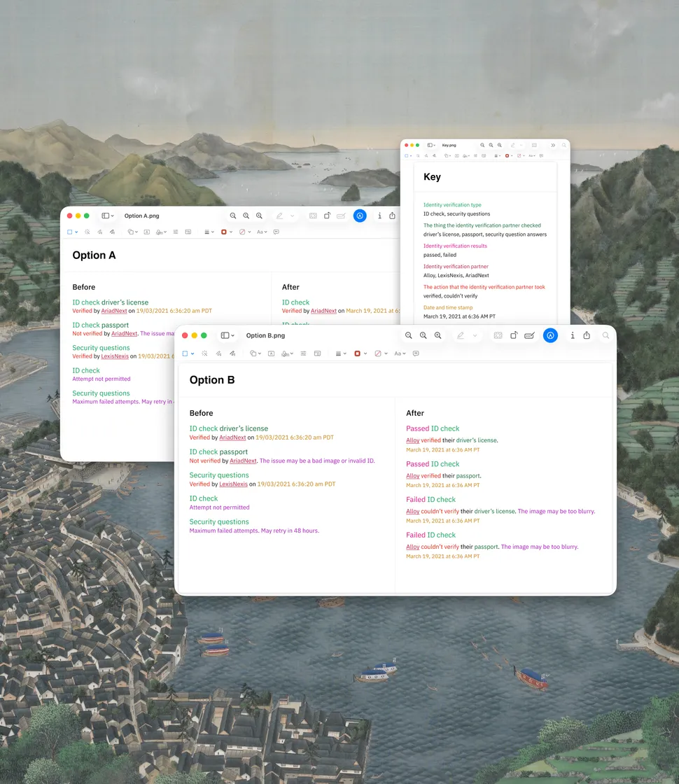Viewport: 679px width, 784px height.
Task: Click 'Key' heading in Key window
Action: [x=432, y=177]
